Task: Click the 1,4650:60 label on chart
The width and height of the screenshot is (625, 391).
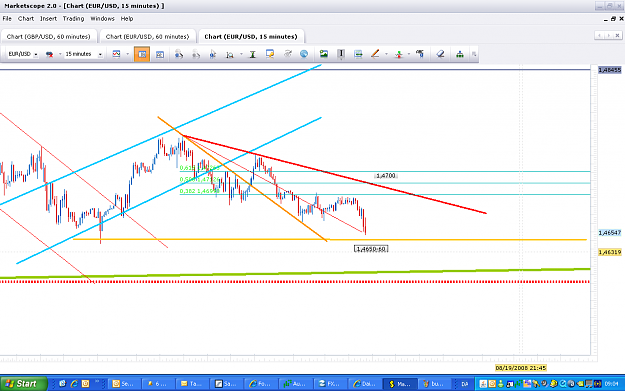Action: 371,249
